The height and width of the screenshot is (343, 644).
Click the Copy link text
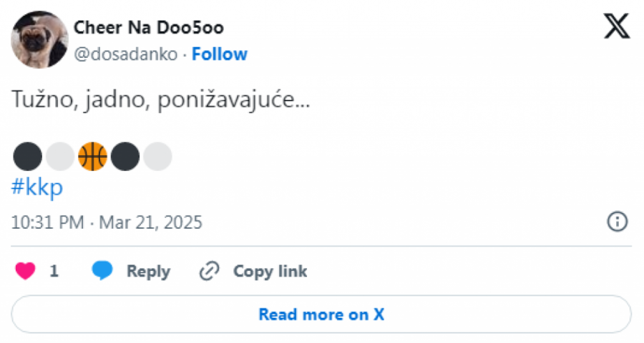tap(270, 272)
